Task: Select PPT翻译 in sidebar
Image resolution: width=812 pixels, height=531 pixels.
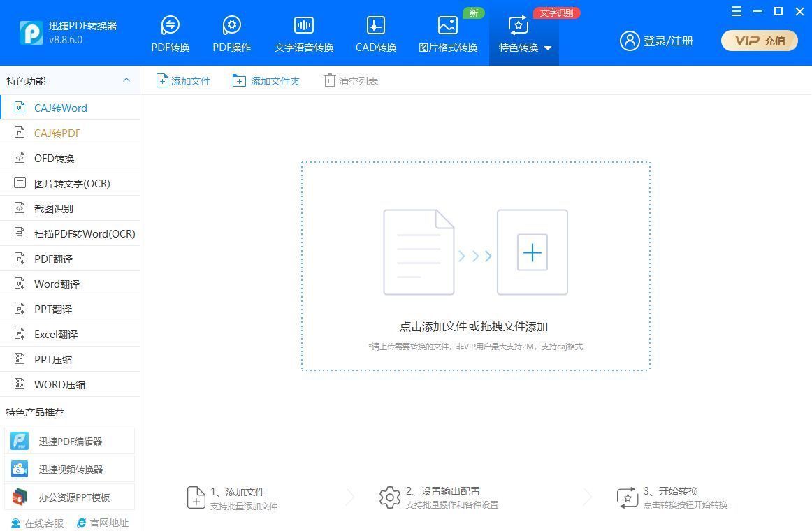Action: [x=70, y=309]
